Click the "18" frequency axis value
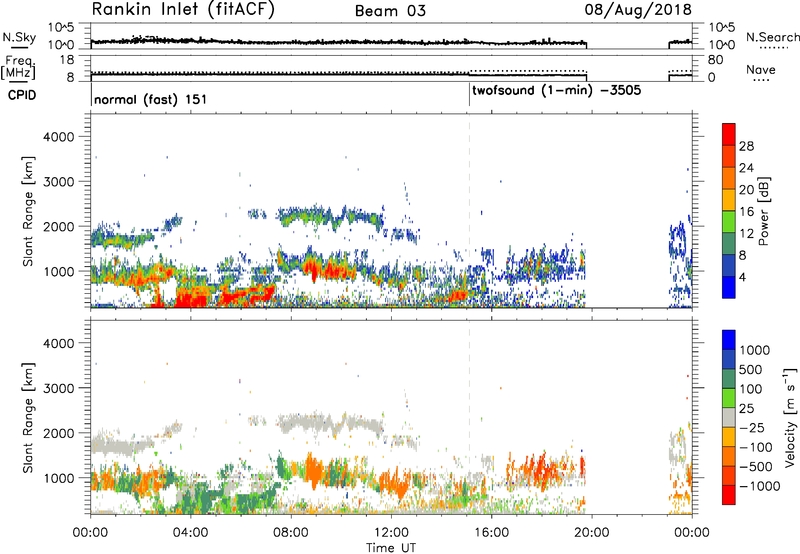This screenshot has height=554, width=800. click(x=66, y=60)
